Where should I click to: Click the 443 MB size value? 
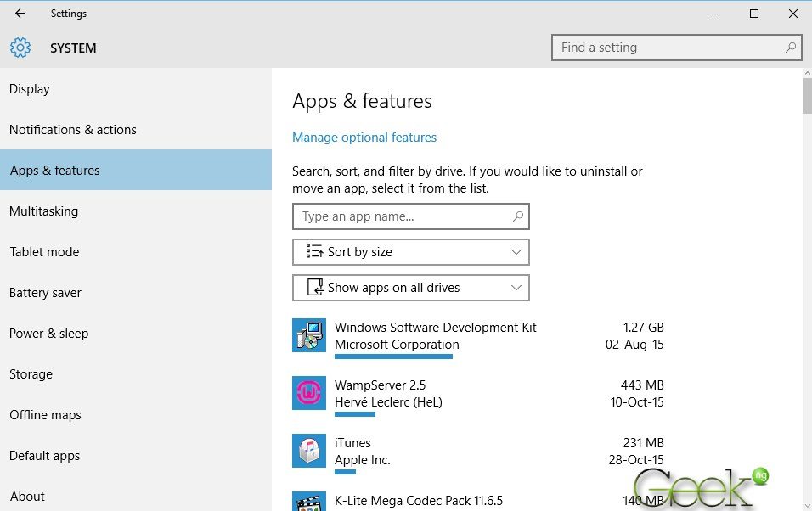point(642,385)
